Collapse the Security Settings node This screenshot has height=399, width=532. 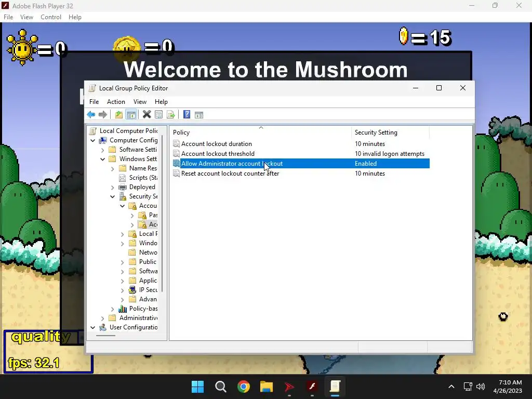tap(112, 196)
